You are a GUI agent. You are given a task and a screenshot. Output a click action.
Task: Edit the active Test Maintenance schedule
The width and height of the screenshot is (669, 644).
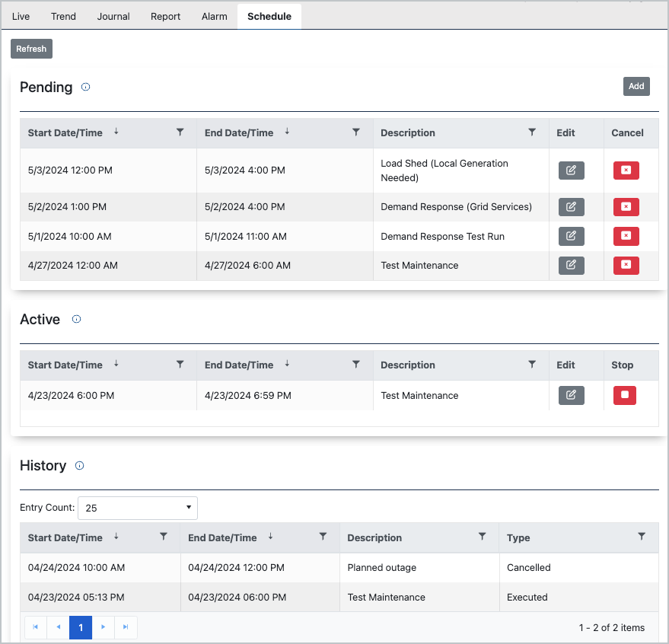(x=571, y=395)
